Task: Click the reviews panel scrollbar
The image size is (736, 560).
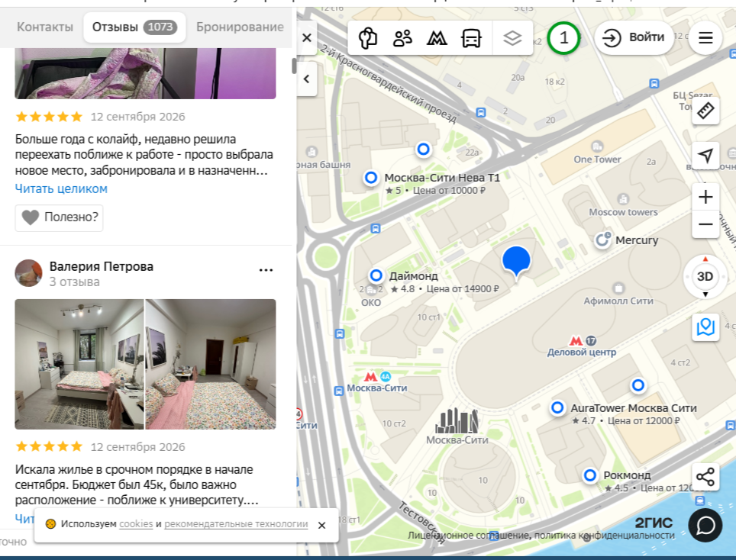Action: (294, 66)
